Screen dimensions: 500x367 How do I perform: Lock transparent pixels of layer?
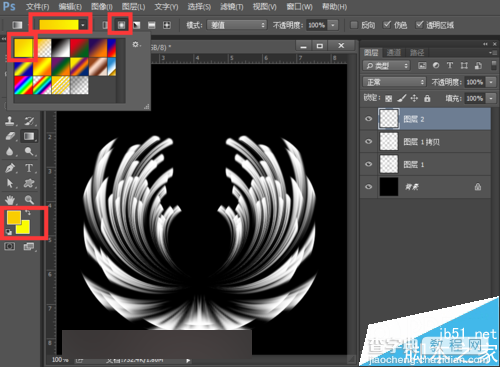point(389,98)
